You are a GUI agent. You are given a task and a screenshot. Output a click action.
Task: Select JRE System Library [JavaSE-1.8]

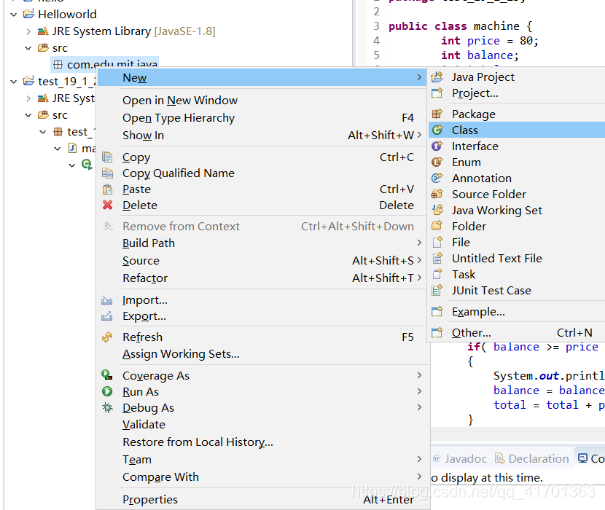click(134, 31)
